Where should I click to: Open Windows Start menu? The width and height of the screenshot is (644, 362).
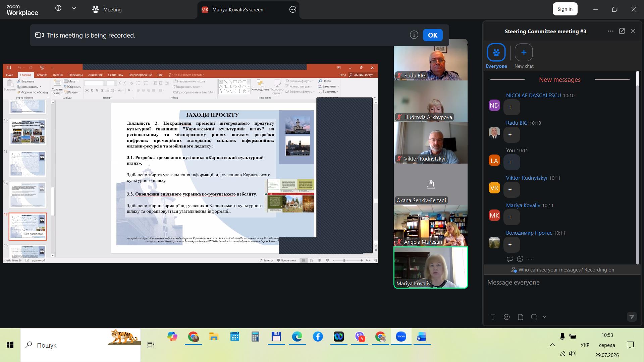(10, 345)
